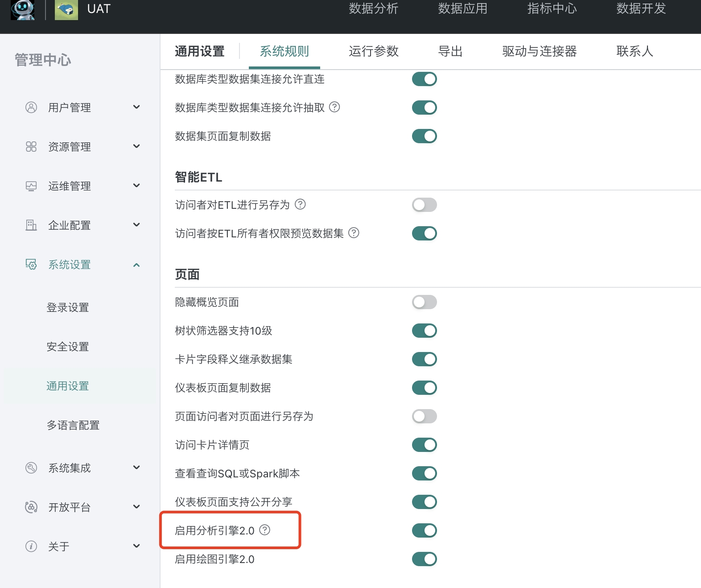701x588 pixels.
Task: Disable 数据集页面复制数据 switch
Action: click(425, 136)
